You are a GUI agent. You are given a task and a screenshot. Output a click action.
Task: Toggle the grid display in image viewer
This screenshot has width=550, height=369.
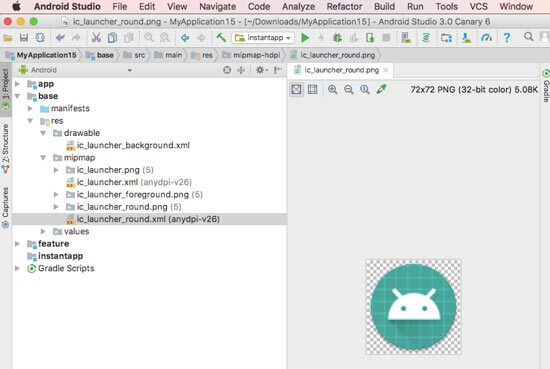(312, 89)
